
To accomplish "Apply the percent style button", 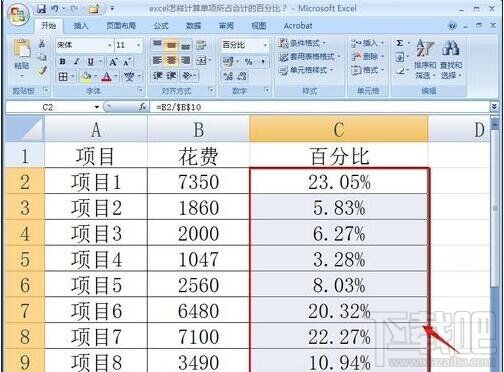I will [248, 61].
